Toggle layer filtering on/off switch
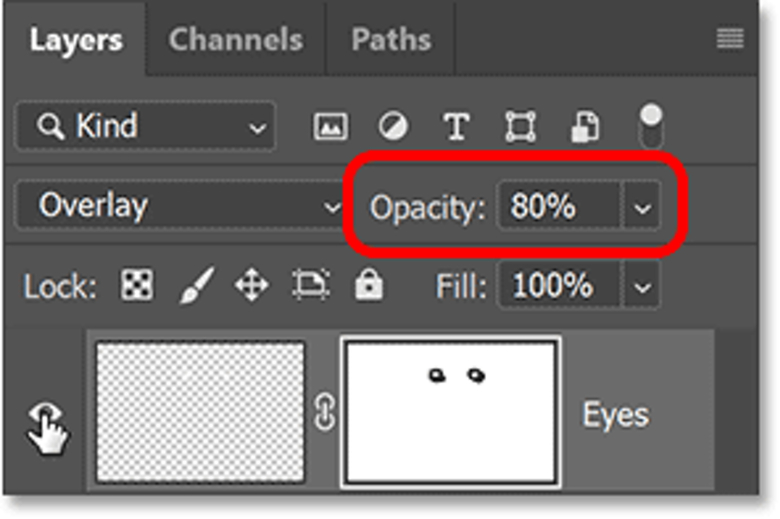 tap(651, 126)
